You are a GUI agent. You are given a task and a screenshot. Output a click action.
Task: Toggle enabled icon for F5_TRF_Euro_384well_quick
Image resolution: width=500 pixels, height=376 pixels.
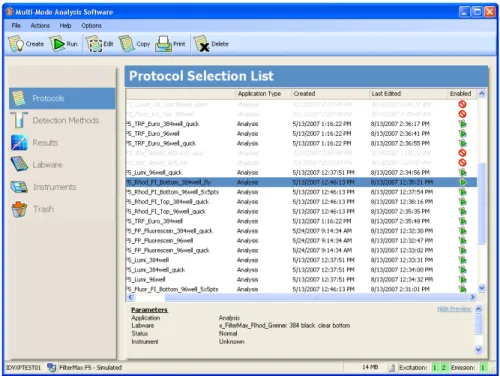coord(462,124)
